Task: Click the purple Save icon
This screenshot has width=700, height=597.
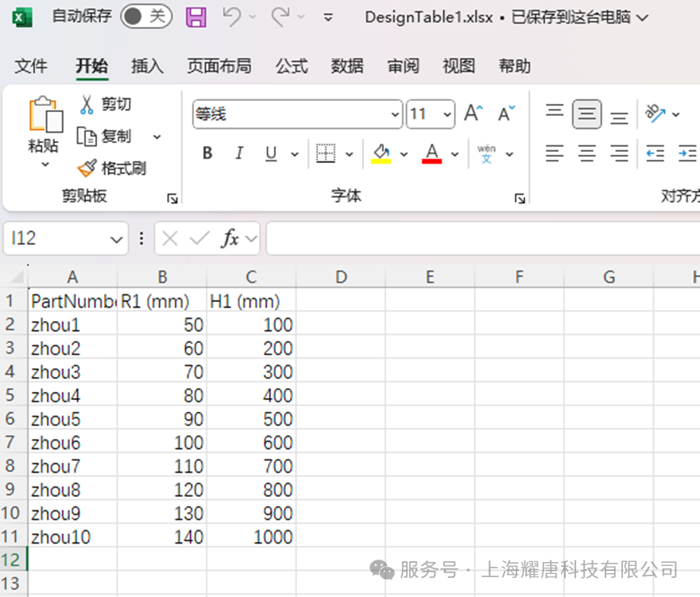Action: click(x=196, y=17)
